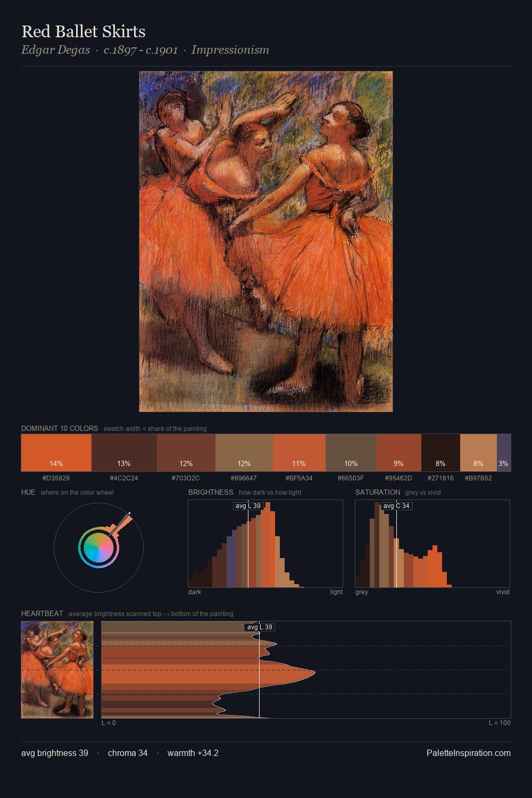Click the narrow purple 3% swatch
Screen dimensions: 532x798
click(504, 453)
